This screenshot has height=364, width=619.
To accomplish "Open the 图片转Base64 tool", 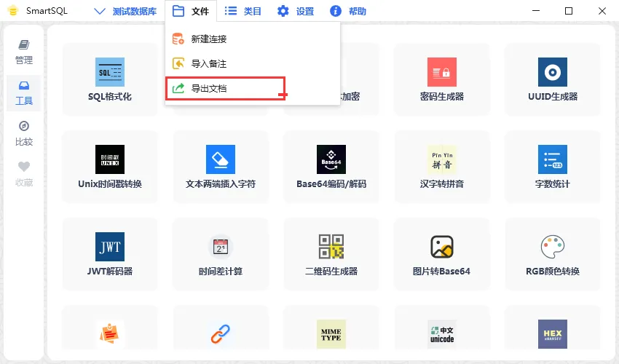I will [442, 254].
